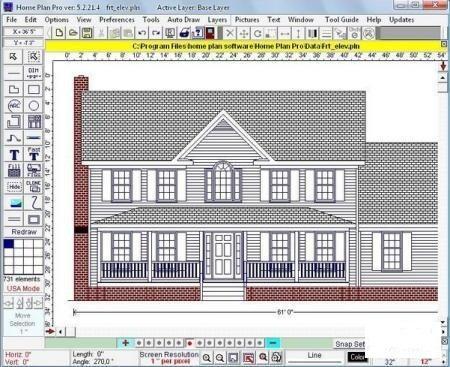Open the figures window tool
Image resolution: width=450 pixels, height=367 pixels.
34,122
